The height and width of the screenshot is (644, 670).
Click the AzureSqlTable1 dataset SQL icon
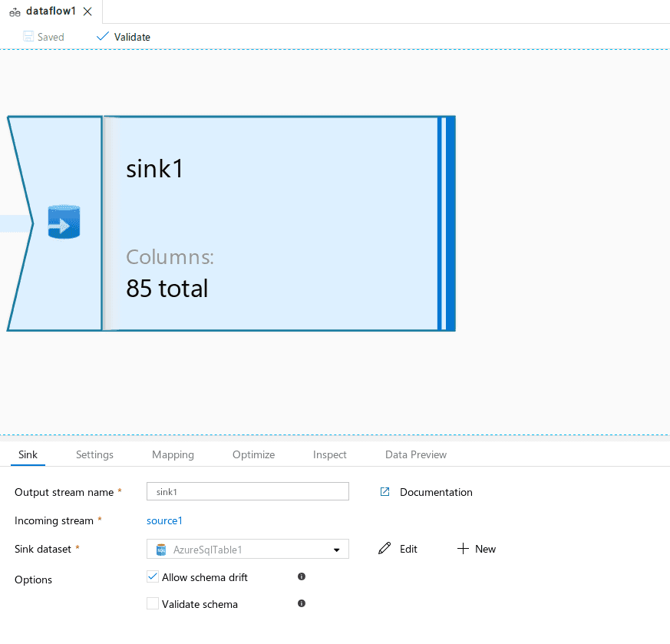click(161, 550)
